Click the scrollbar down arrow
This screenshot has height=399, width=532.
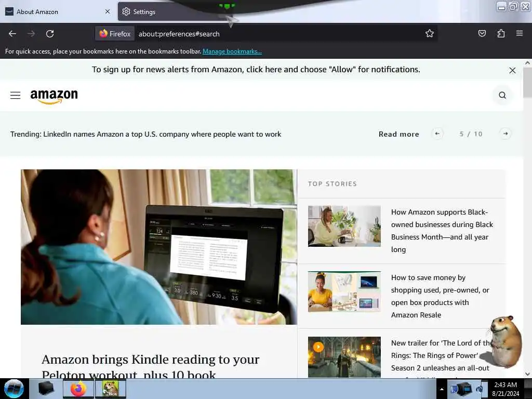(x=527, y=374)
